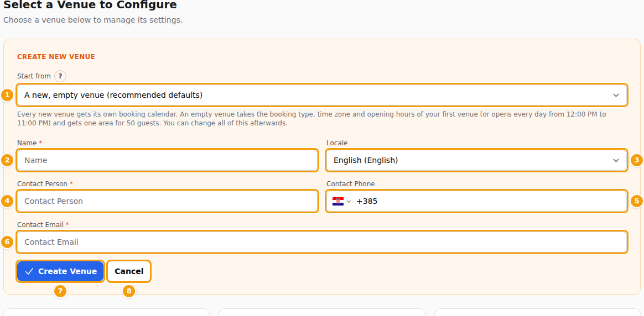Click the Locale label above the selector
This screenshot has height=316, width=644.
337,143
